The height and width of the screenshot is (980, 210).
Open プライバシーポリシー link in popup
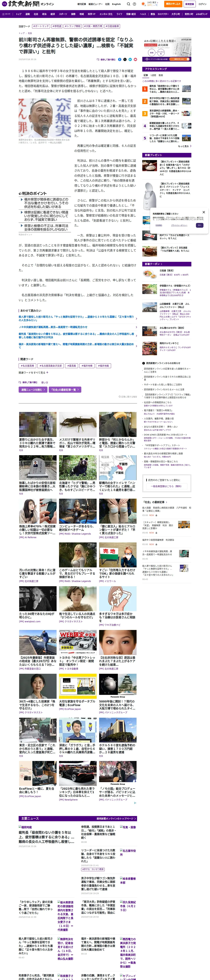(x=179, y=225)
